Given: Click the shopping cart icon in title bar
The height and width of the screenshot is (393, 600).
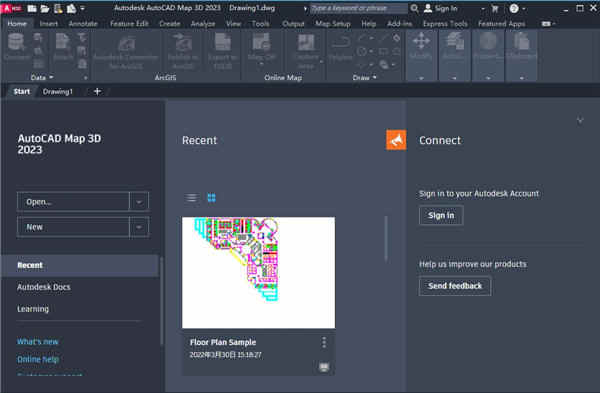Looking at the screenshot, I should 495,8.
